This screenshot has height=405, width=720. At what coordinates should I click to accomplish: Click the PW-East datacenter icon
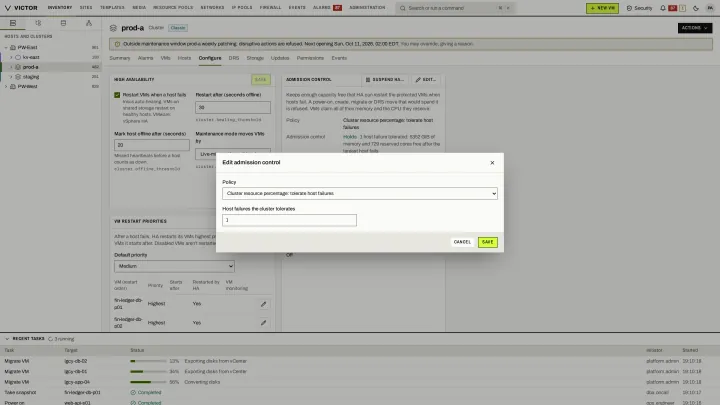(x=13, y=47)
